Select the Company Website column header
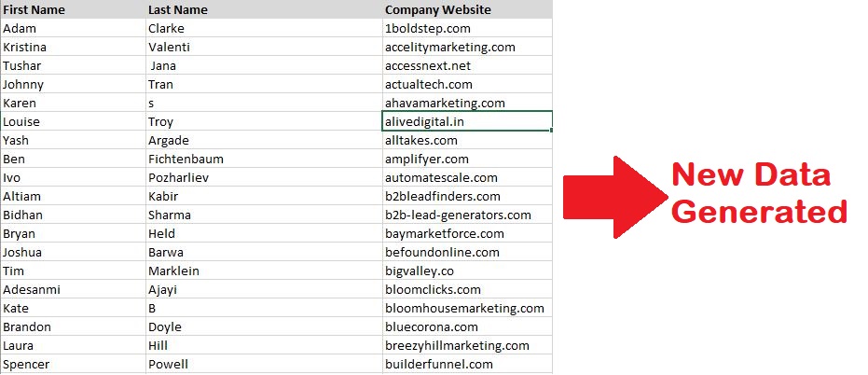The image size is (868, 375). pyautogui.click(x=467, y=9)
